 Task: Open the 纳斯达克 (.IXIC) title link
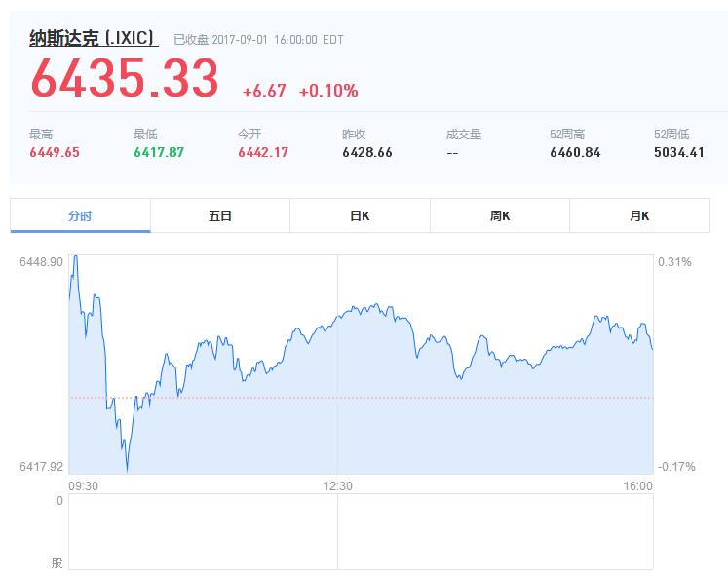click(94, 39)
